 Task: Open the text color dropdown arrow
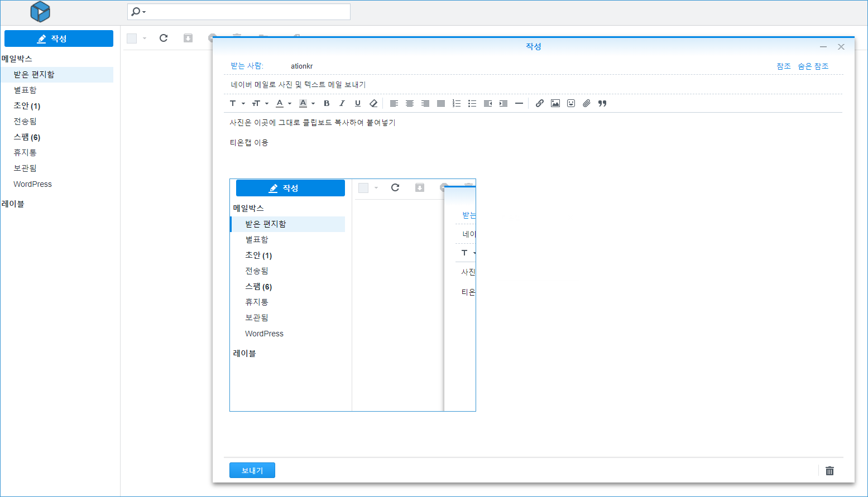pyautogui.click(x=290, y=103)
